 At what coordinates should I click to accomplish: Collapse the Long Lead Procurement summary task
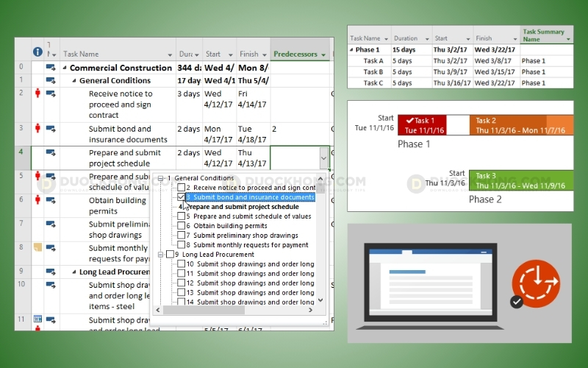74,272
